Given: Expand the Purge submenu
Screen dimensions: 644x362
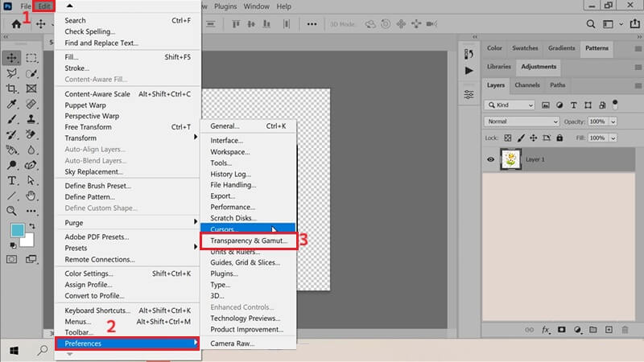Looking at the screenshot, I should pyautogui.click(x=128, y=223).
